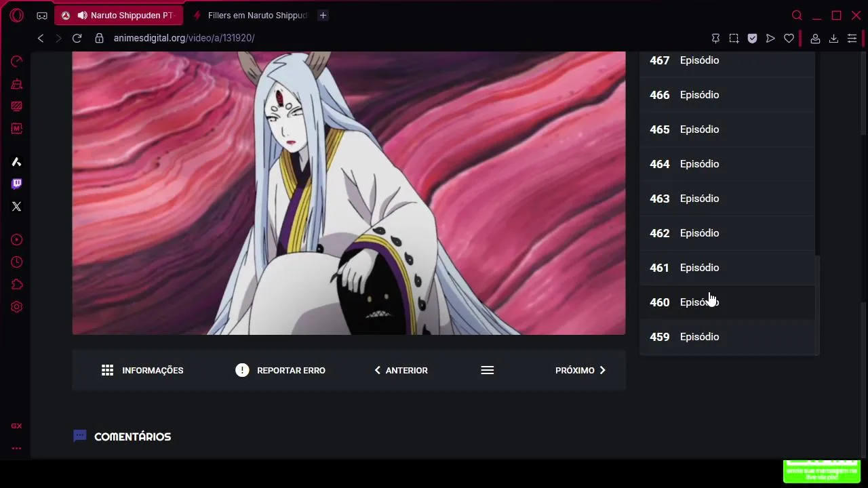
Task: Open GX Cleaner broom icon in sidebar
Action: point(17,84)
